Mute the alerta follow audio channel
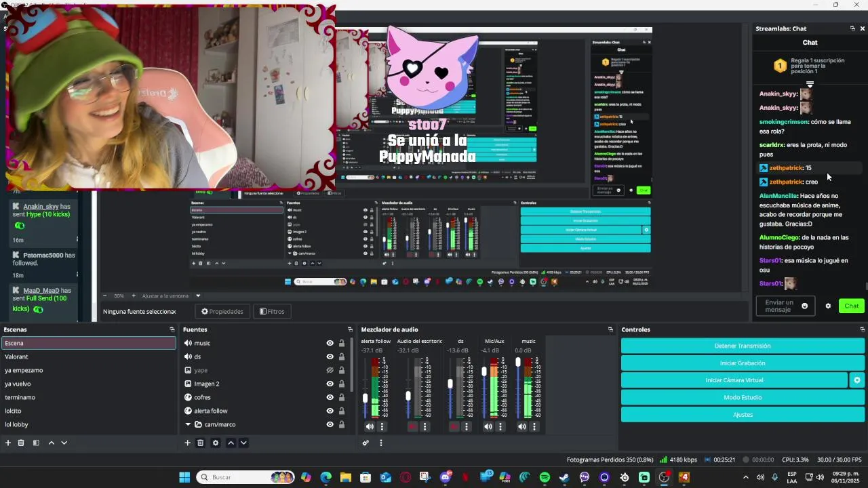Image resolution: width=868 pixels, height=488 pixels. click(370, 426)
